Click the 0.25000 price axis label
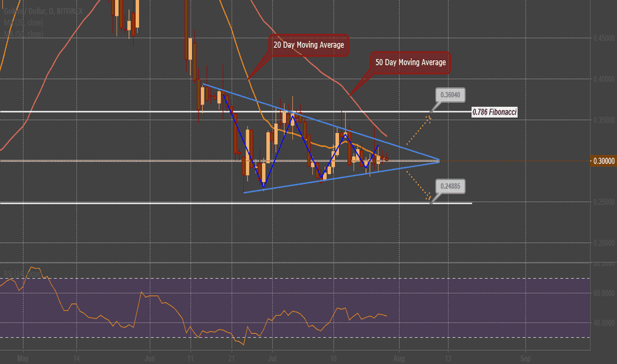Screen dimensions: 617x364 [604, 202]
